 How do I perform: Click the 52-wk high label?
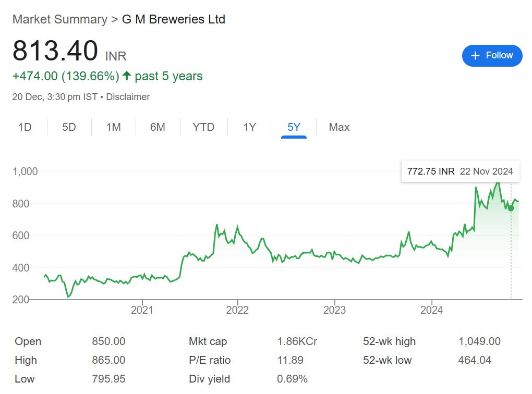[x=389, y=341]
